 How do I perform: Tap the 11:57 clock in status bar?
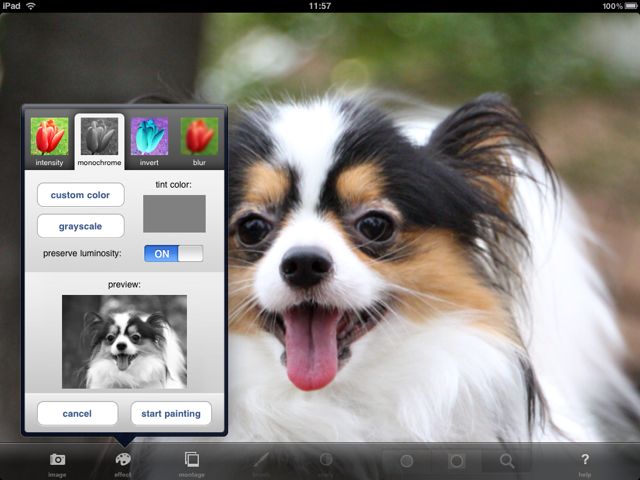point(320,6)
